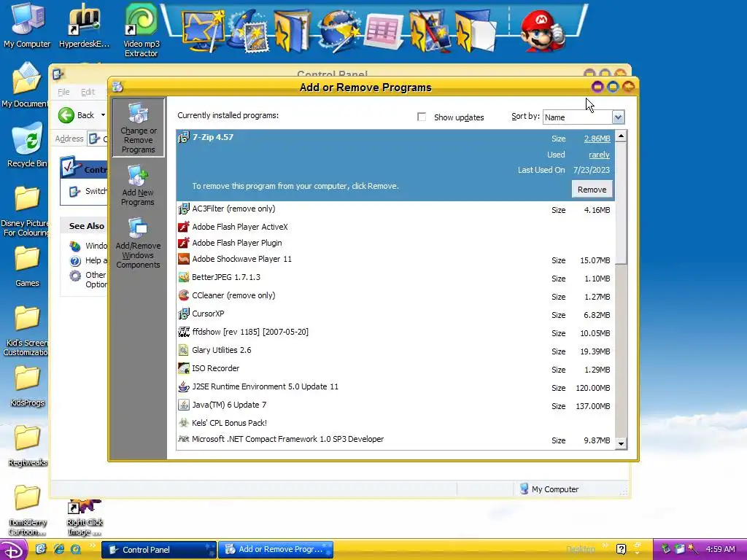Click the program list scrollbar up arrow
Viewport: 747px width, 560px height.
coord(621,136)
